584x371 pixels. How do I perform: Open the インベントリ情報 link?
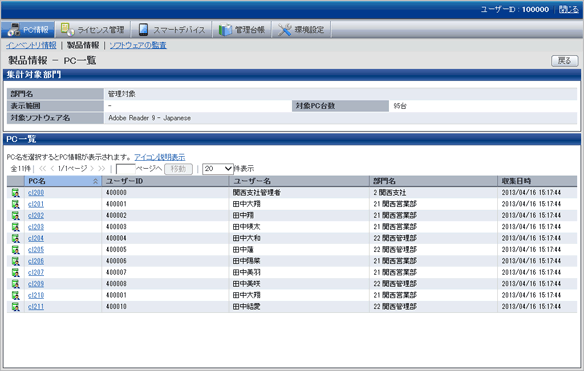click(31, 45)
